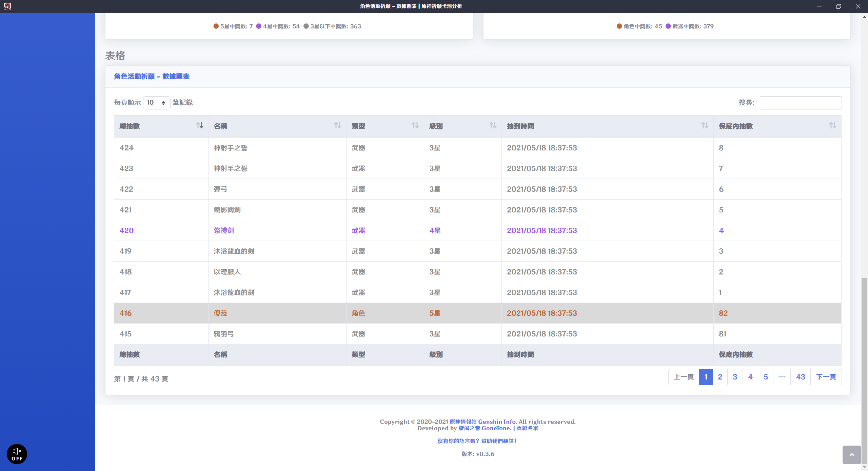Image resolution: width=868 pixels, height=471 pixels.
Task: Open 原神情報站 Genshin Info link
Action: point(483,422)
